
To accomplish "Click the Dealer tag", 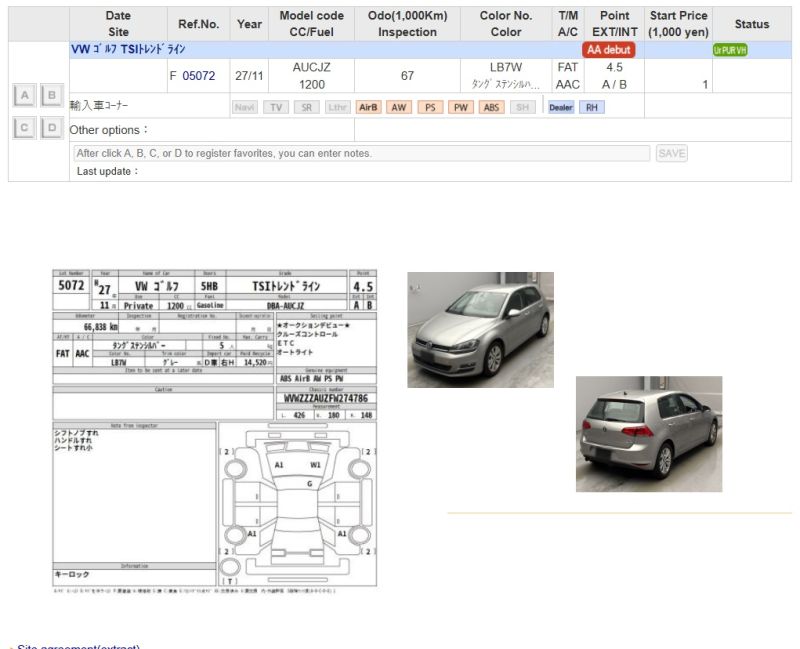I will point(561,107).
